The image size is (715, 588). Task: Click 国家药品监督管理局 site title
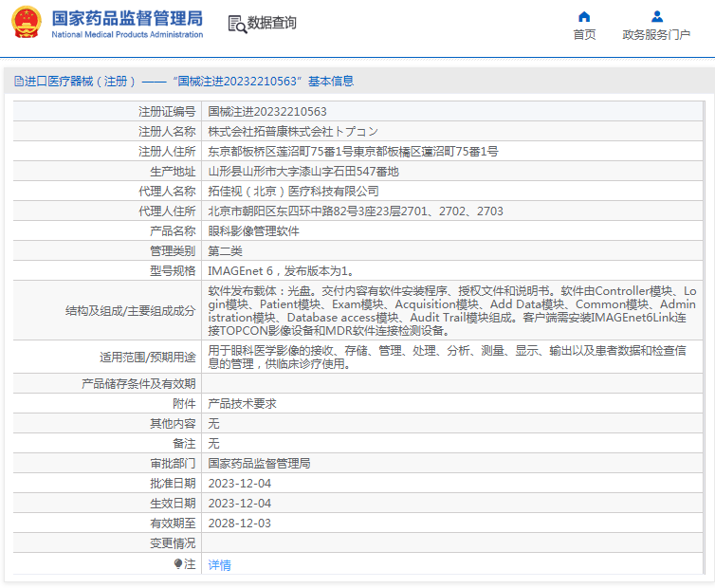[x=127, y=18]
